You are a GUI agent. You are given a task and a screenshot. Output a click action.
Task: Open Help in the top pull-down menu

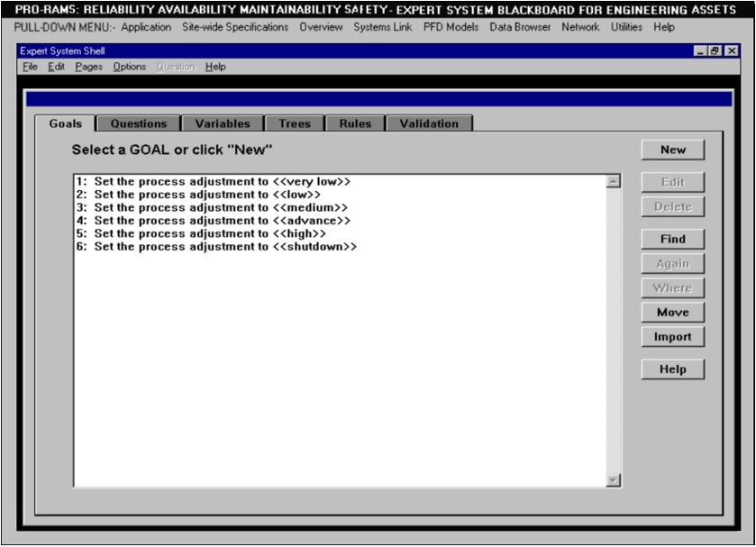[664, 27]
